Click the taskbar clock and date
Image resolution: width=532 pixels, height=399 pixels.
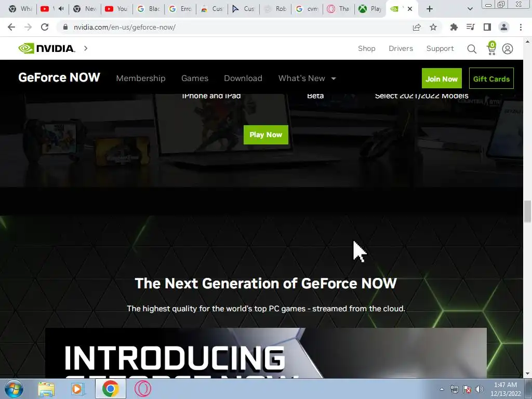[x=506, y=389]
